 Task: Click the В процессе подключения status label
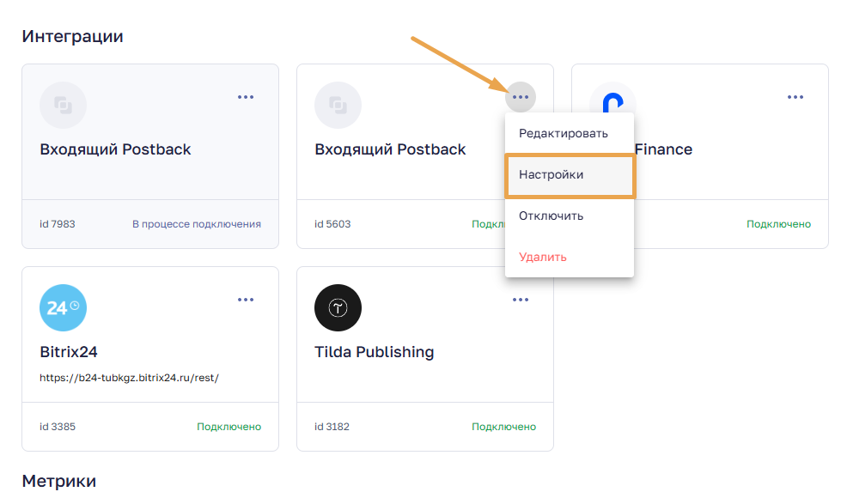pyautogui.click(x=196, y=224)
